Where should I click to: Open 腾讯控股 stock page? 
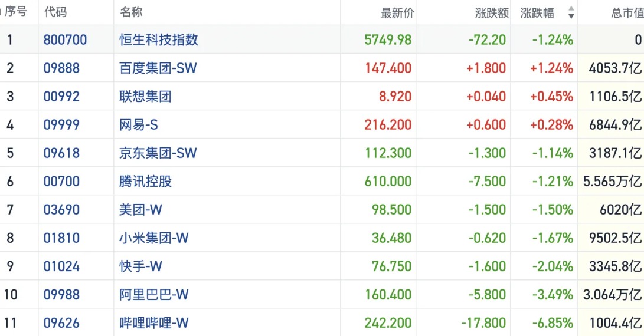[x=145, y=182]
